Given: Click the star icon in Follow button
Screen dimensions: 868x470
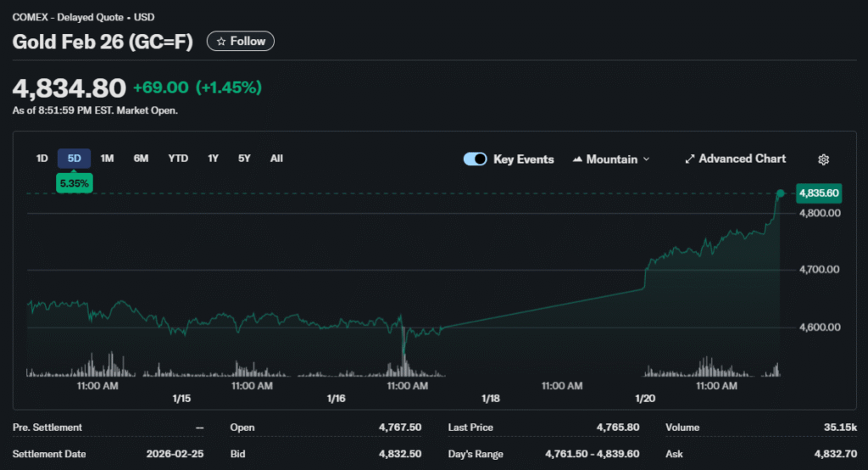Looking at the screenshot, I should tap(221, 42).
